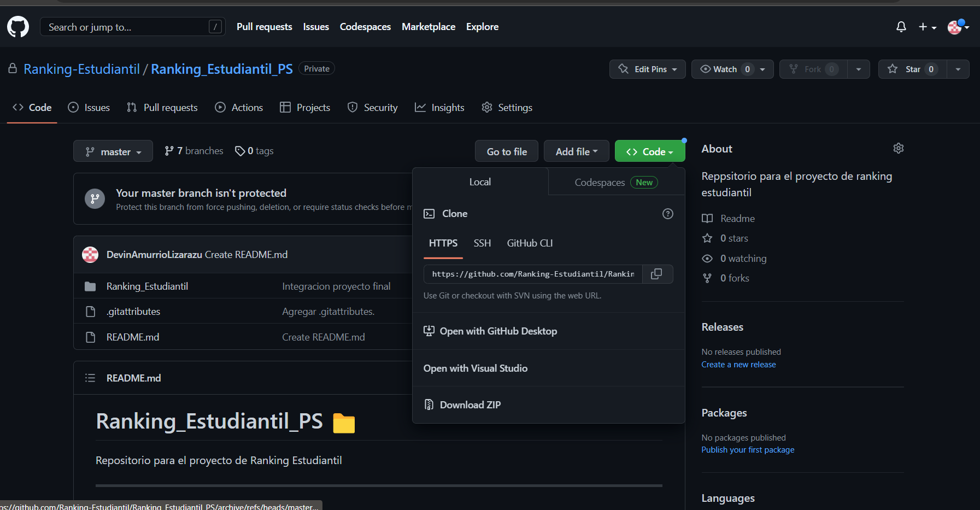Select the Local tab
Image resolution: width=980 pixels, height=510 pixels.
480,182
